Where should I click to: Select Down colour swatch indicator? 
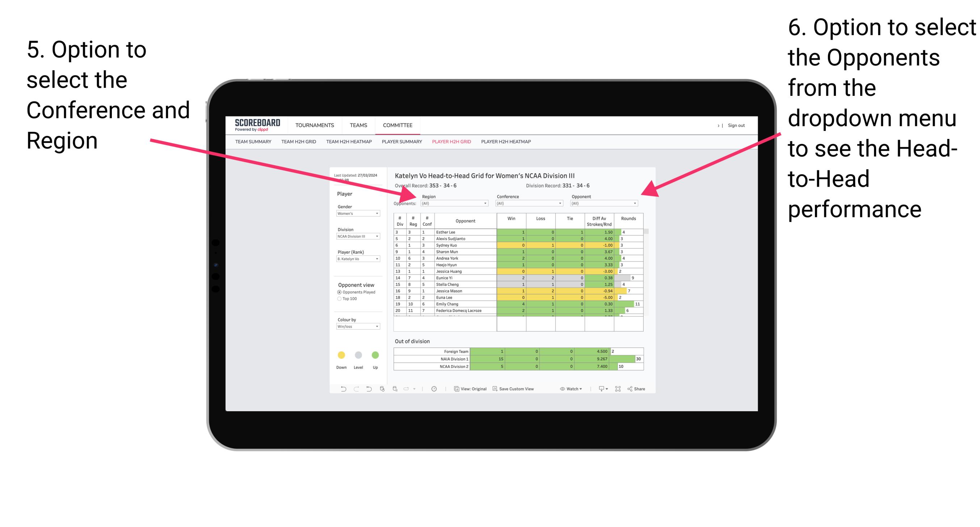click(341, 355)
